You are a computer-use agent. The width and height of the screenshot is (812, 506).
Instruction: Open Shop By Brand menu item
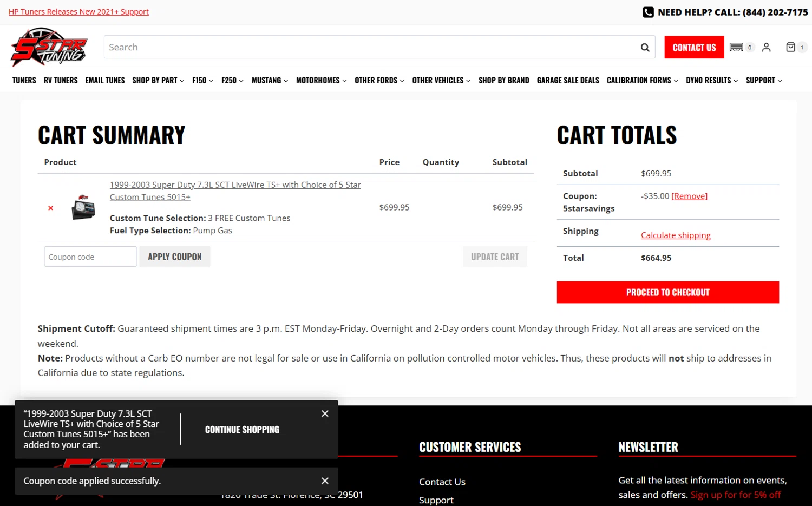pos(504,80)
